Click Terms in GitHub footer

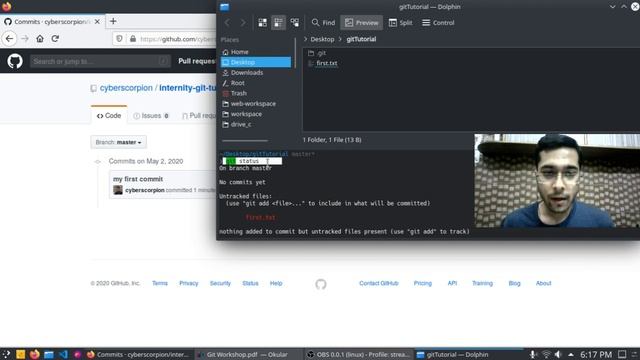pyautogui.click(x=160, y=283)
